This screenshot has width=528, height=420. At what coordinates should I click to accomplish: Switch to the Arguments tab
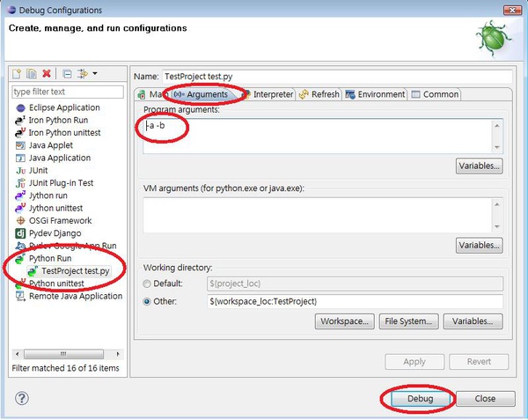pyautogui.click(x=202, y=94)
